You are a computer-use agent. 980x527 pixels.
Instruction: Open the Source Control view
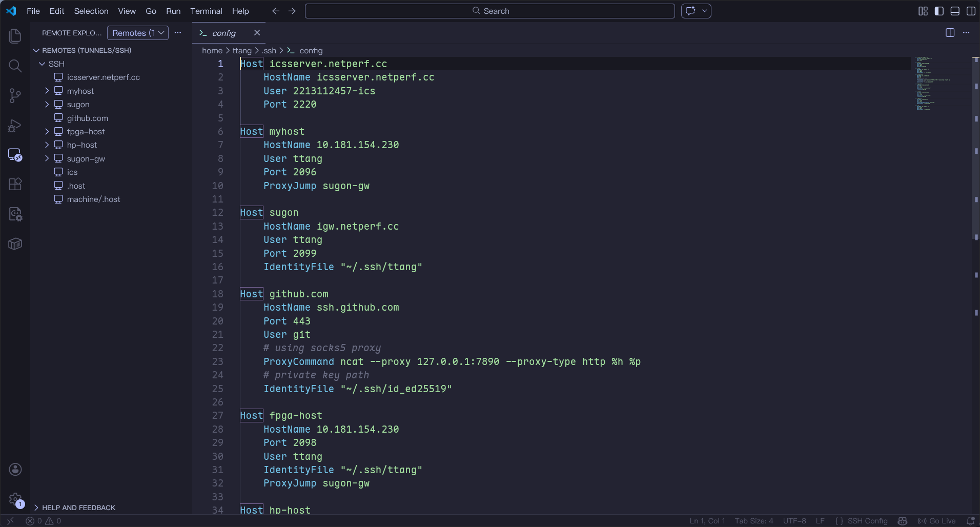pyautogui.click(x=15, y=95)
